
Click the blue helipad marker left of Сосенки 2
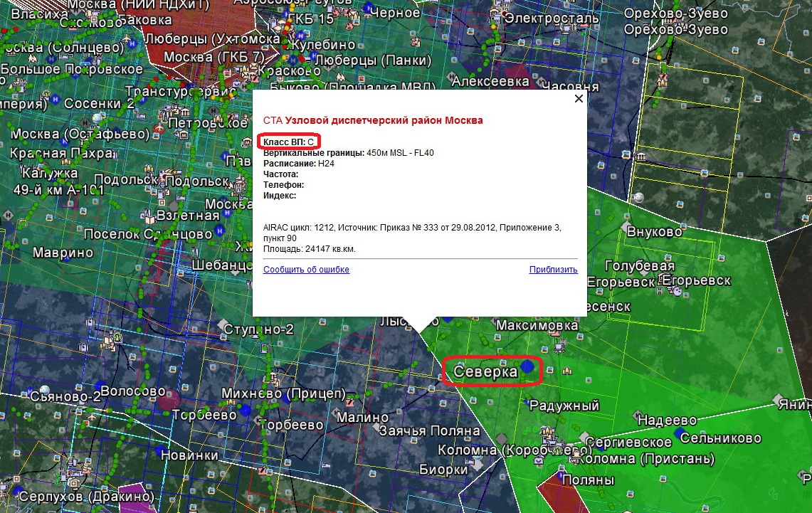pyautogui.click(x=55, y=100)
